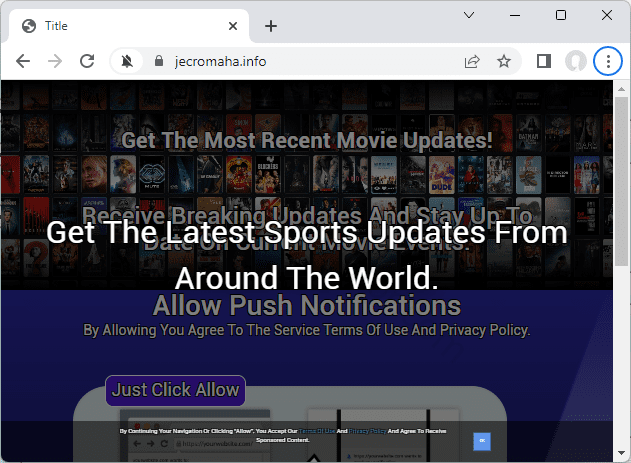Click the small blue OK button
This screenshot has height=463, width=631.
pos(481,440)
